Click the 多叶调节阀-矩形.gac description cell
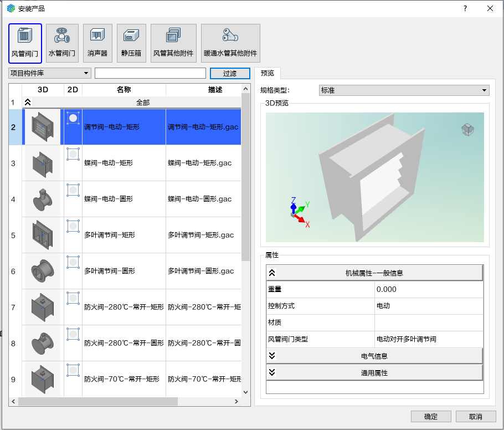 (x=203, y=235)
